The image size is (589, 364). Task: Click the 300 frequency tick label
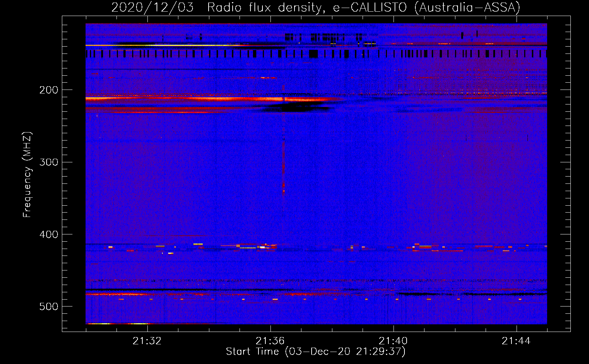click(49, 162)
